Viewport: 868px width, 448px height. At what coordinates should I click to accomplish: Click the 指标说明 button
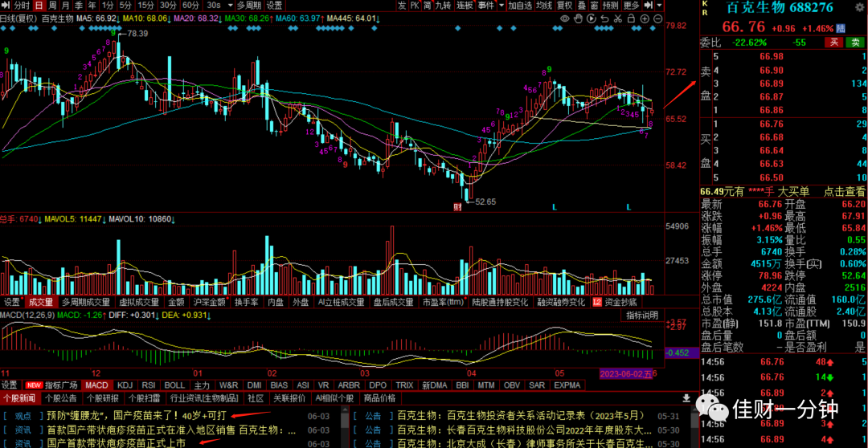tap(642, 316)
